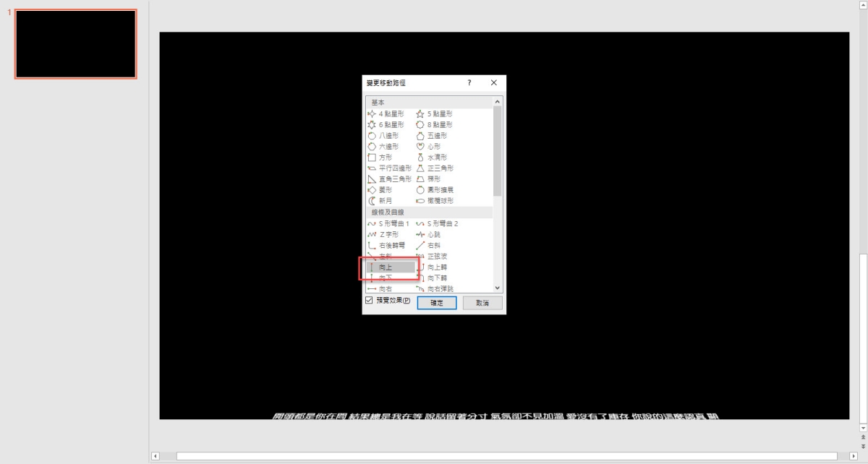Click the previous slide button
Viewport: 868px width, 464px height.
(x=863, y=437)
